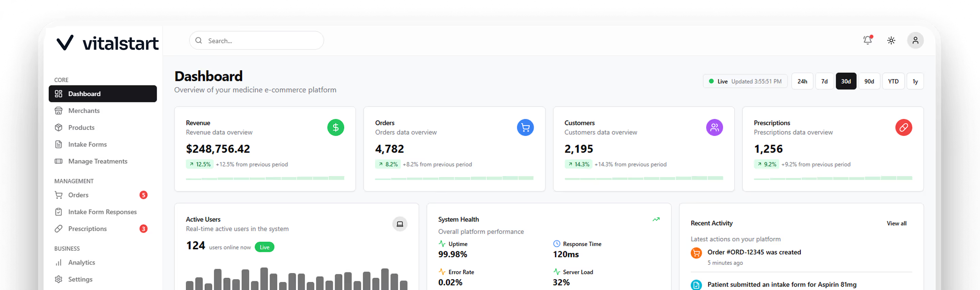This screenshot has height=290, width=980.
Task: Click the Manage Treatments icon
Action: coord(58,161)
